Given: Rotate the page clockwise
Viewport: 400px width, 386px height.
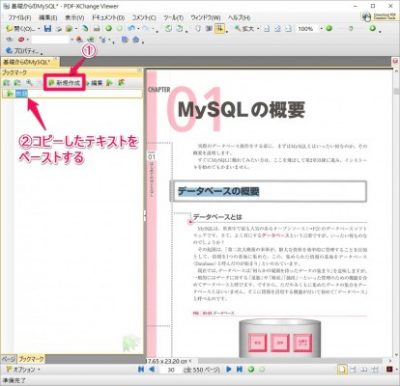Looking at the screenshot, I should [179, 29].
